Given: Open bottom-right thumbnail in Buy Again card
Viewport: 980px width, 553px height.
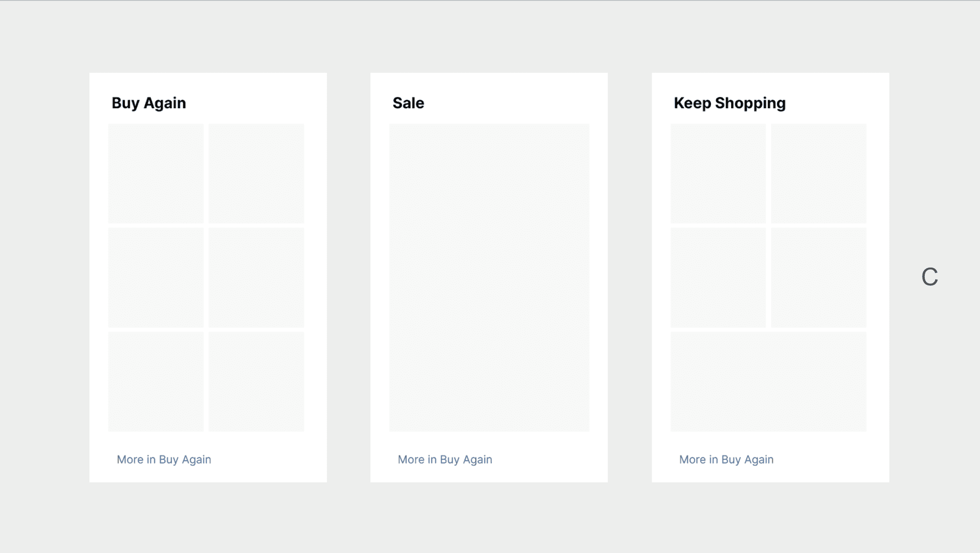Looking at the screenshot, I should coord(256,382).
